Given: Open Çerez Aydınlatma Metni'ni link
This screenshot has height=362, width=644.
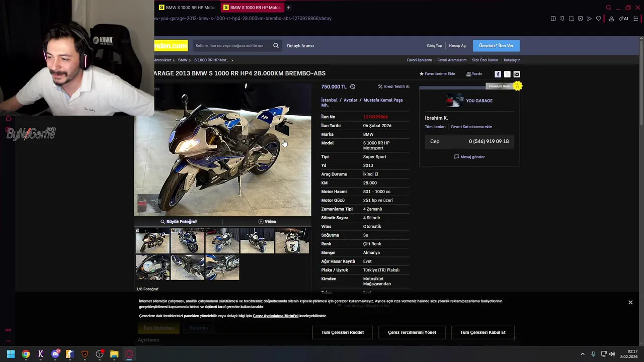Looking at the screenshot, I should click(275, 316).
